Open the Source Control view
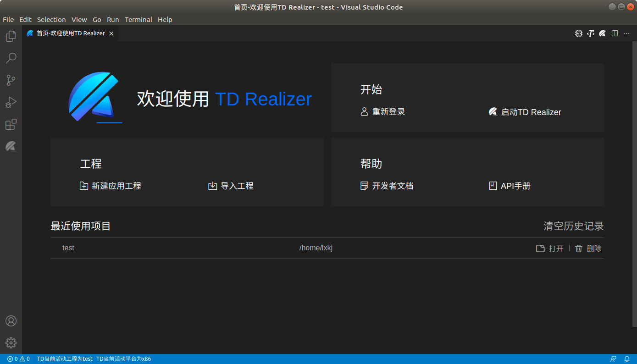The height and width of the screenshot is (364, 637). pos(11,80)
